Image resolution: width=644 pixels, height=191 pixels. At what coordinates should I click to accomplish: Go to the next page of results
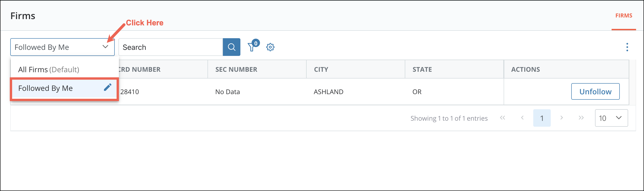point(561,118)
